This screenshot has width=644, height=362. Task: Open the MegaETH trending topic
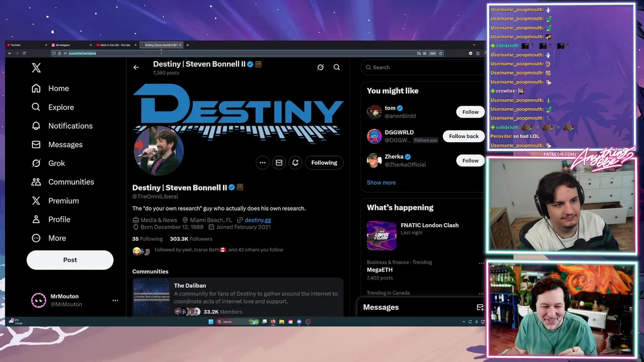(380, 270)
